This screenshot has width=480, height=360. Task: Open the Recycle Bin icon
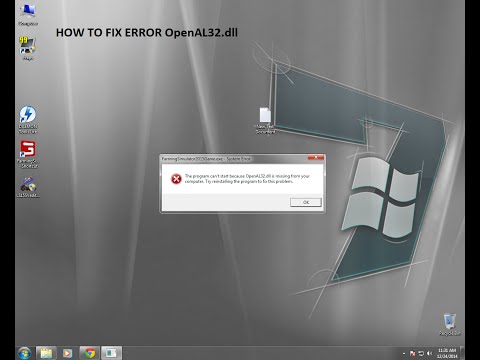(x=449, y=324)
